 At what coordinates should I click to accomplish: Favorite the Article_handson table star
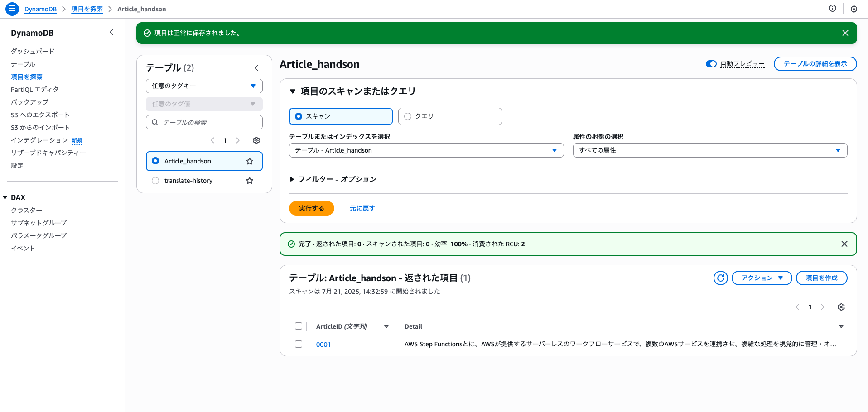click(x=250, y=161)
